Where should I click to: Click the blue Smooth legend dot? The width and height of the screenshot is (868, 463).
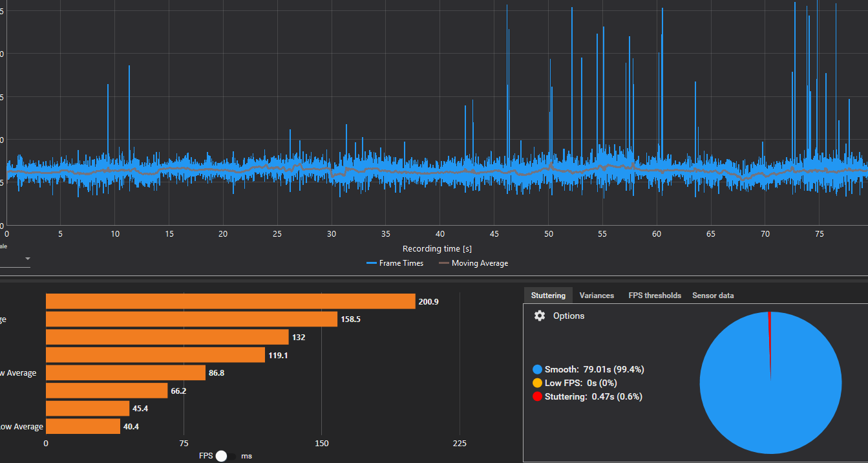pos(537,369)
